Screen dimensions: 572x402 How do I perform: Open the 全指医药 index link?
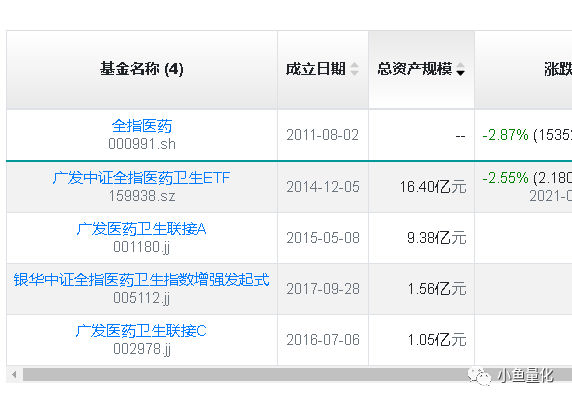[x=142, y=126]
